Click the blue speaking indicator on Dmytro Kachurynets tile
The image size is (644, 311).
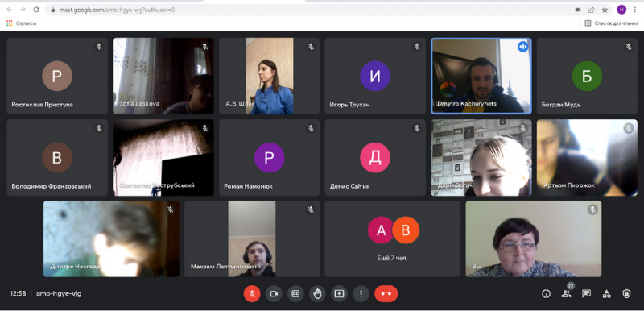(522, 47)
